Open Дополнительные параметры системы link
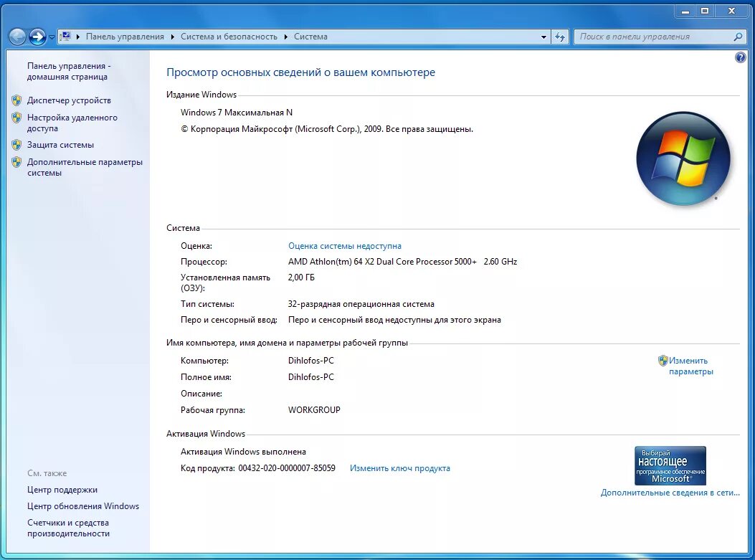This screenshot has width=755, height=560. coord(85,167)
